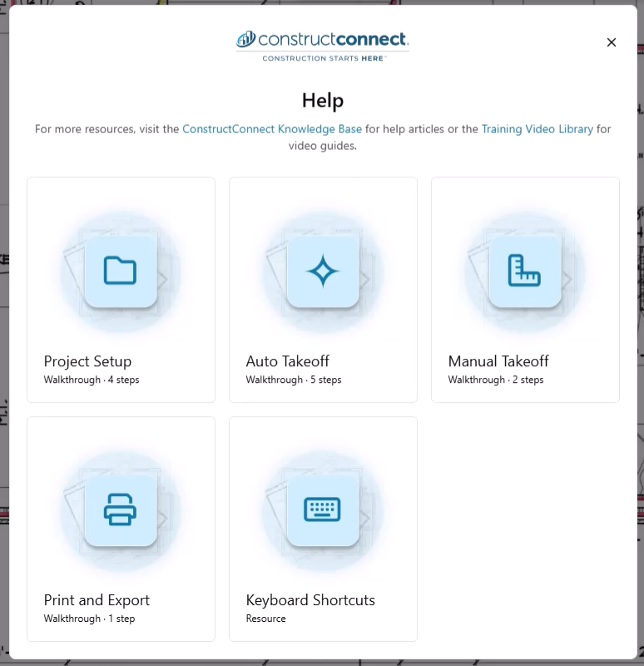Click 'Walkthrough · 5 steps' label
The width and height of the screenshot is (644, 666).
[x=294, y=380]
